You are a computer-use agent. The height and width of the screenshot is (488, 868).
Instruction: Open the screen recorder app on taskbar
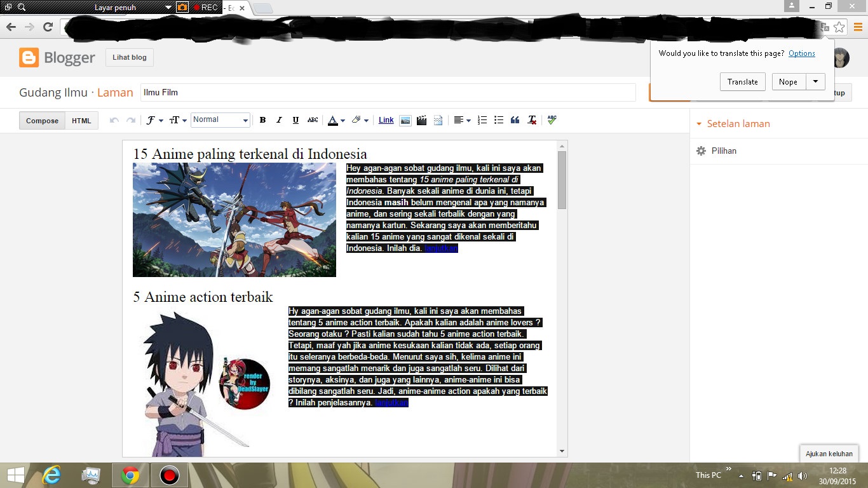pyautogui.click(x=169, y=475)
